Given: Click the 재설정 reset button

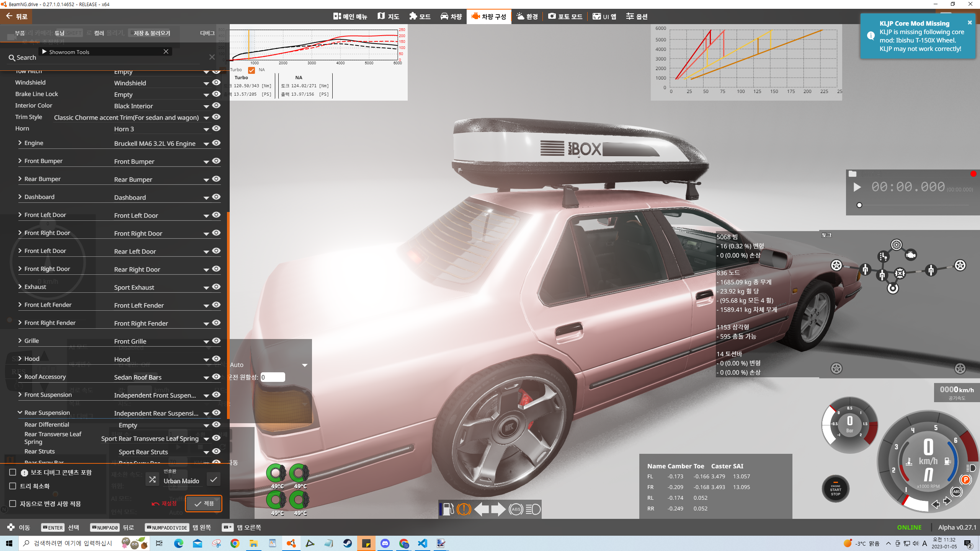Looking at the screenshot, I should 164,504.
